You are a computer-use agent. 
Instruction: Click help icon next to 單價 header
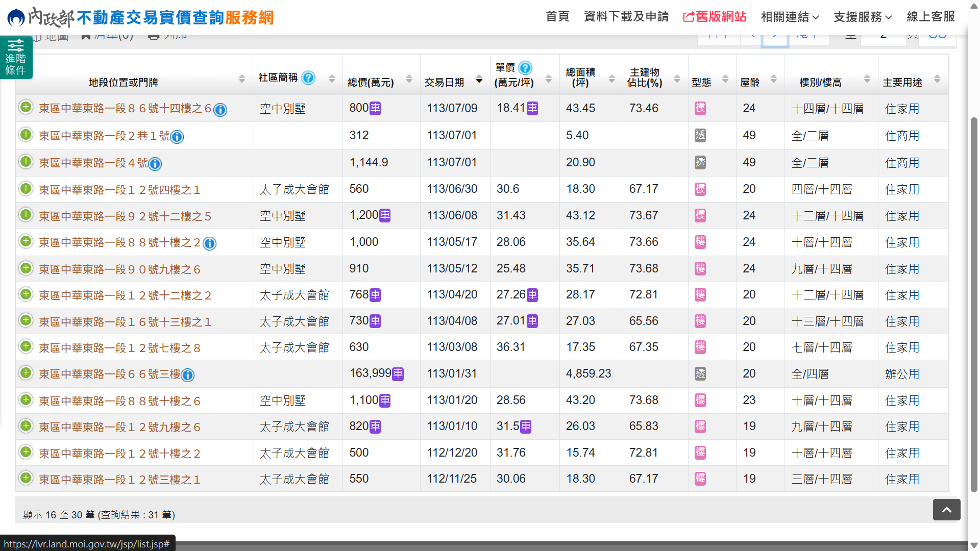(x=525, y=68)
